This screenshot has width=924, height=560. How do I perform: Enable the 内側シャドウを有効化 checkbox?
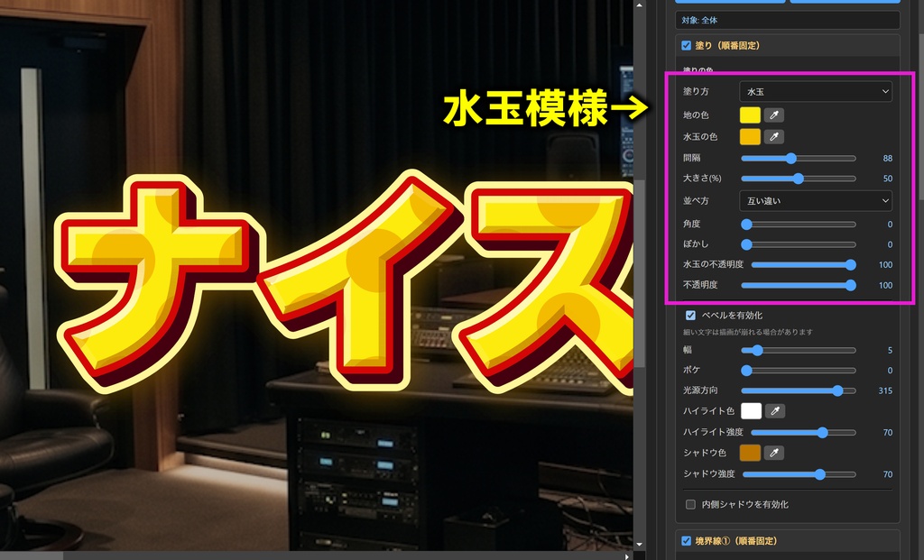coord(690,504)
